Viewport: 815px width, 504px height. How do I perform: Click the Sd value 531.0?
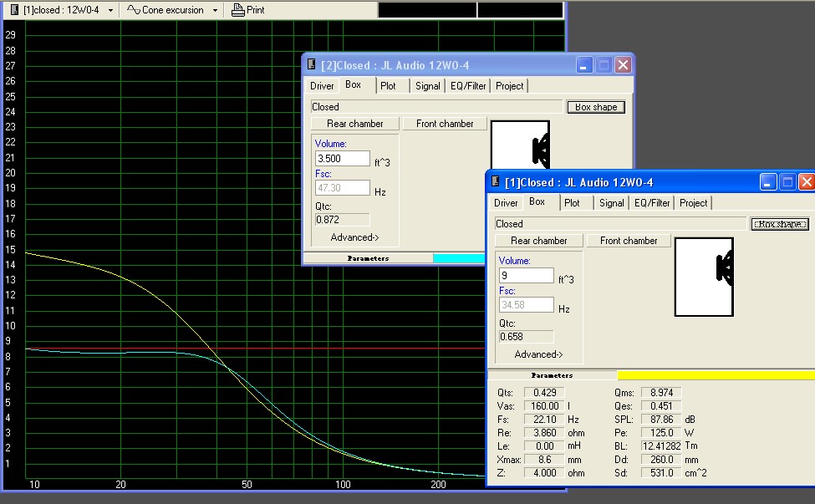tap(661, 473)
